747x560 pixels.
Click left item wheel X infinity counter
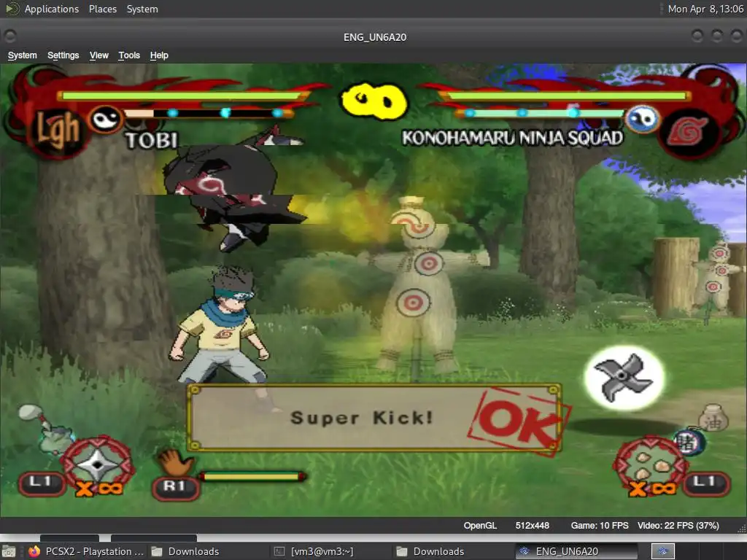(x=99, y=489)
